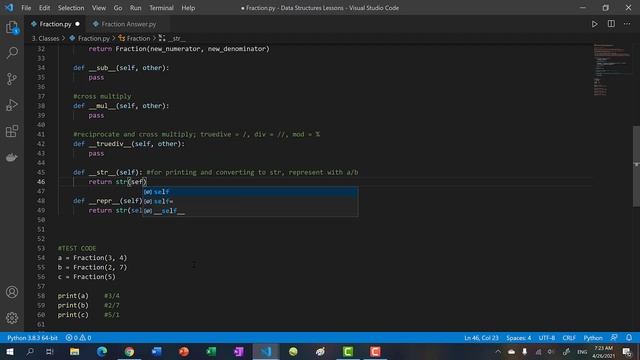The width and height of the screenshot is (640, 360).
Task: Open Microsoft Edge from taskbar
Action: point(102,351)
